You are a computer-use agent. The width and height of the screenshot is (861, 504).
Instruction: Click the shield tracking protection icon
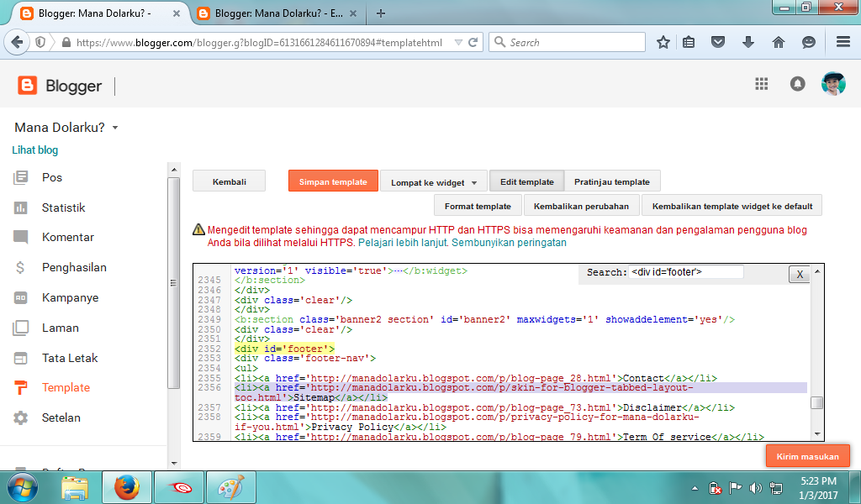40,42
